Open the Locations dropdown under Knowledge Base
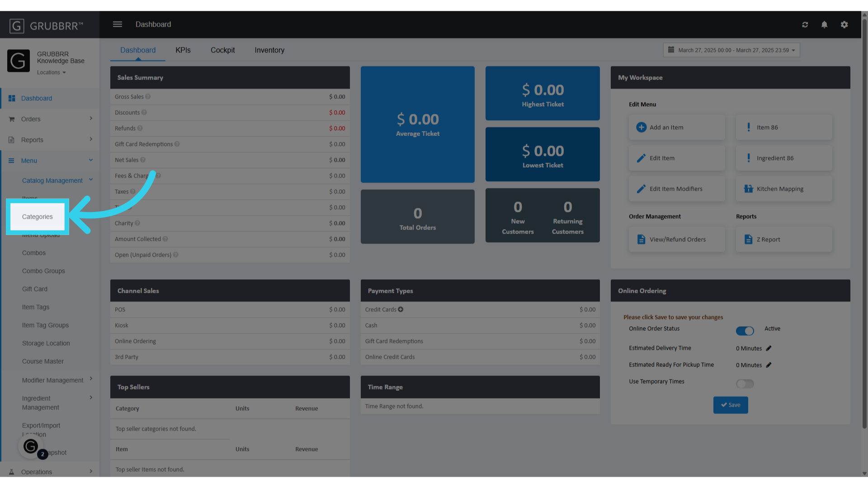The height and width of the screenshot is (488, 868). 51,72
